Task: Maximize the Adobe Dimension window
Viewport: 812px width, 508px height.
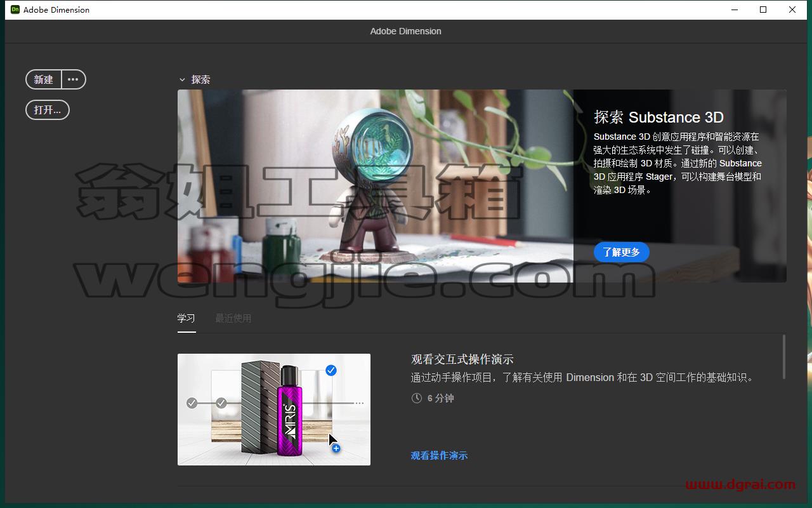Action: 764,10
